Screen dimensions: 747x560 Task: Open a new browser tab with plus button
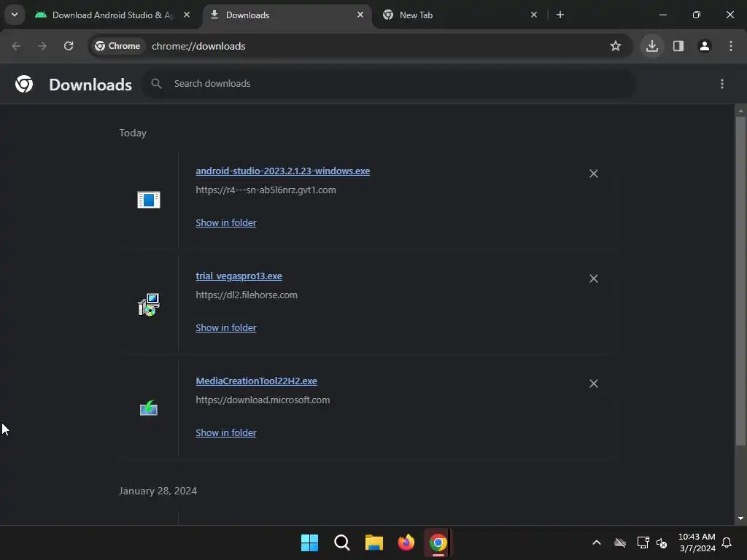tap(560, 15)
